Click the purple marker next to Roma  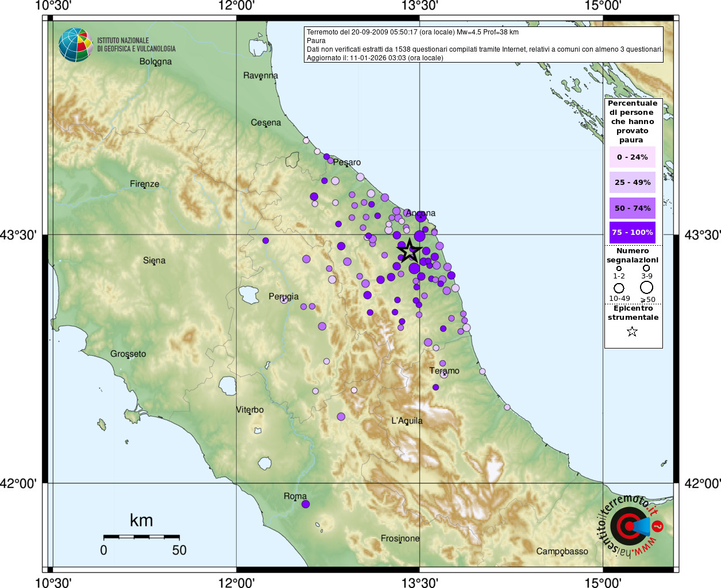click(306, 504)
